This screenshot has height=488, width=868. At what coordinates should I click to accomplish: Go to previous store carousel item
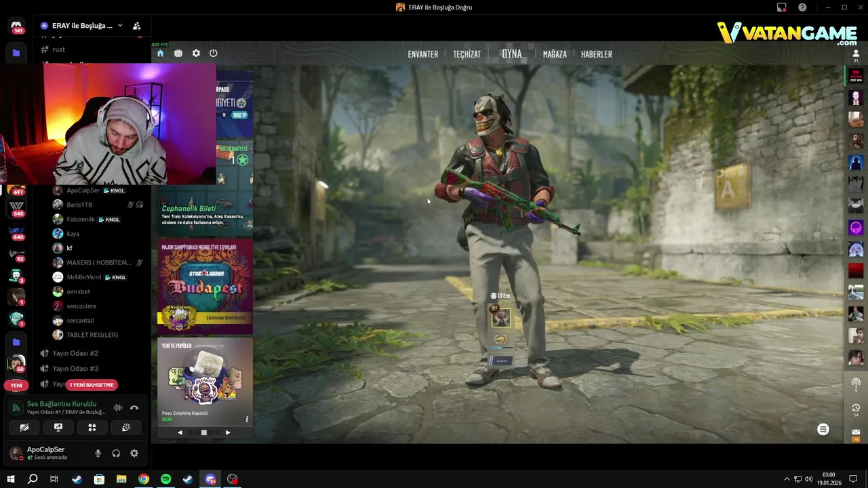tap(180, 432)
